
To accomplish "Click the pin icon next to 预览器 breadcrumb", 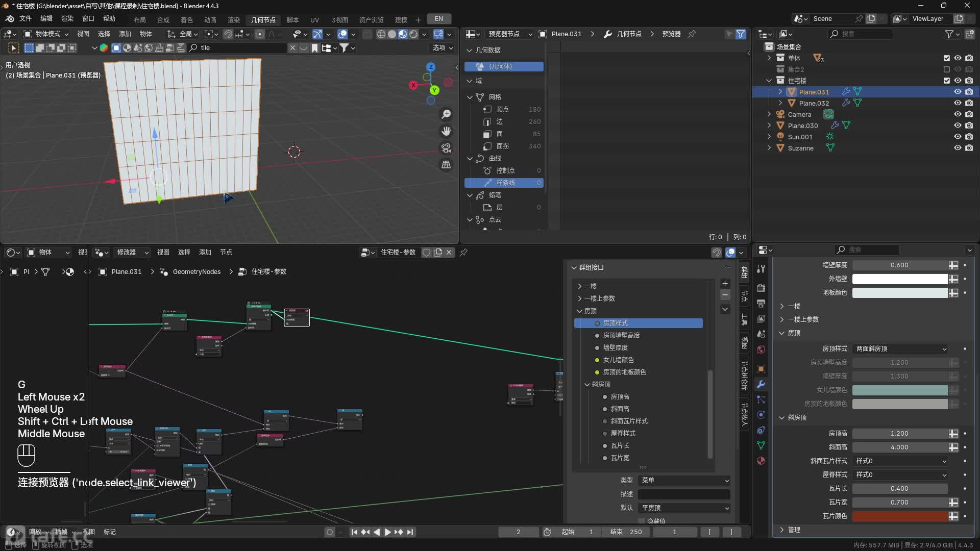I will pos(692,34).
